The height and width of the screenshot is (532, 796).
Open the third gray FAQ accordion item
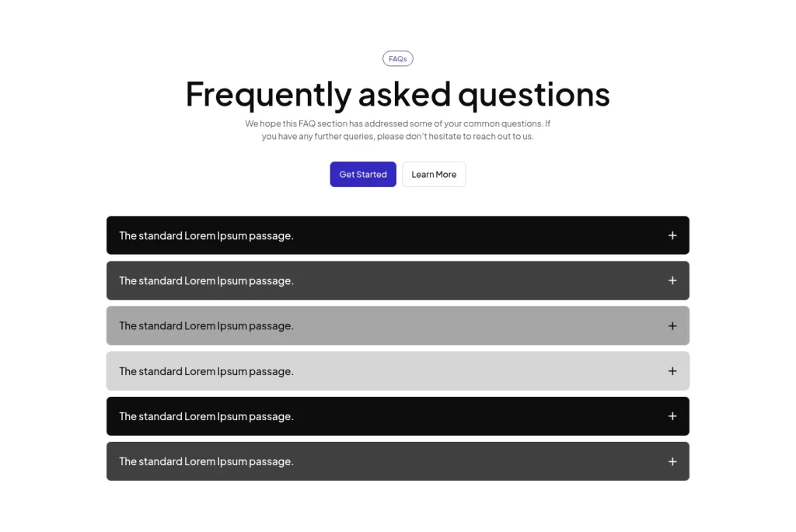coord(398,325)
